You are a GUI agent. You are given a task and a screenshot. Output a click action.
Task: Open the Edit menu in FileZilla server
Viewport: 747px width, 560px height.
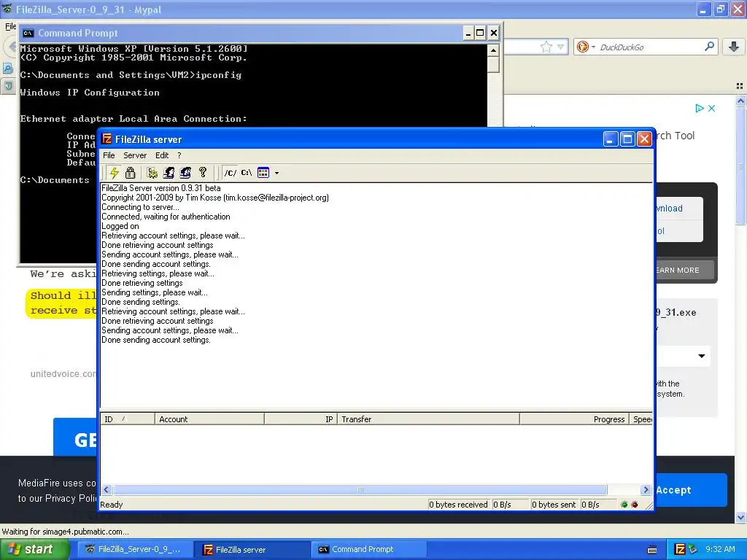coord(162,155)
